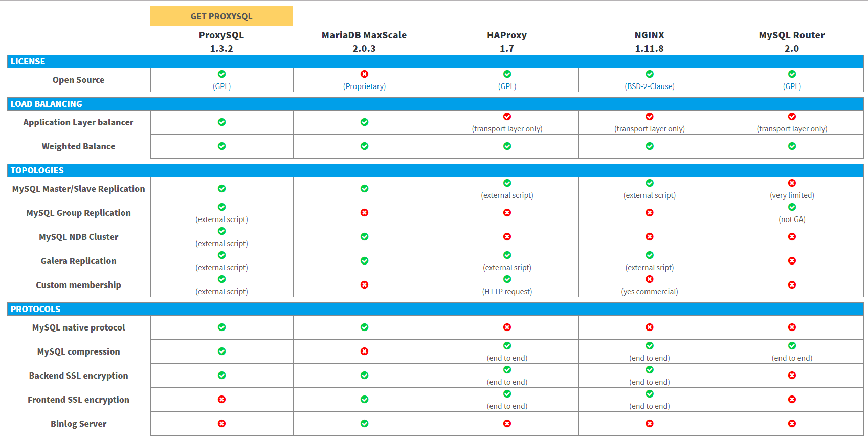Click the MariaDB MaxScale column heading
The image size is (868, 440).
pyautogui.click(x=364, y=35)
